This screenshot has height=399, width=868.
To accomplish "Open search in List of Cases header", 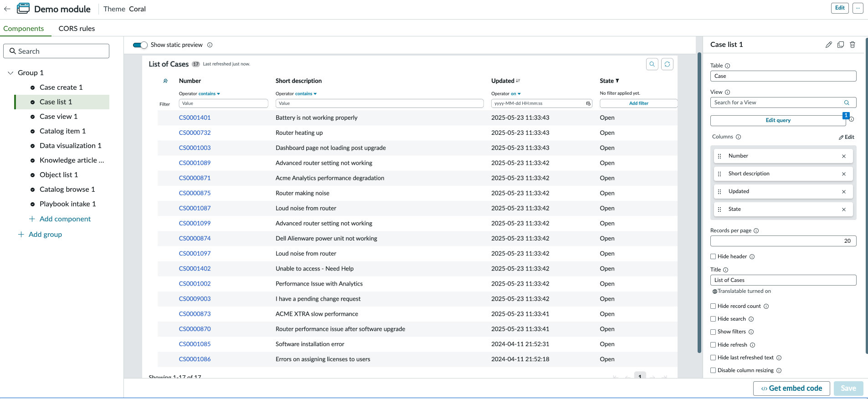I will click(652, 64).
